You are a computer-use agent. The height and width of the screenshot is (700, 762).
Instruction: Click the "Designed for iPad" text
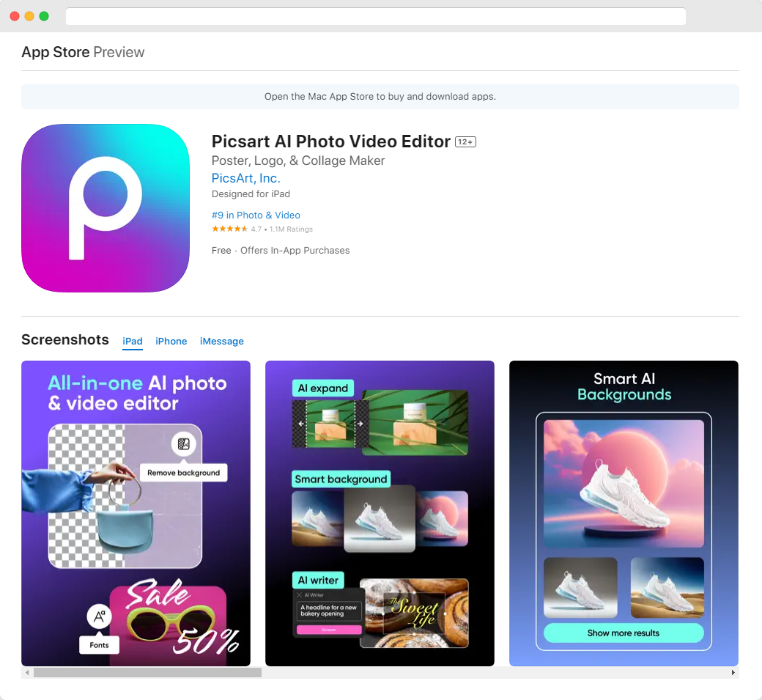tap(251, 194)
